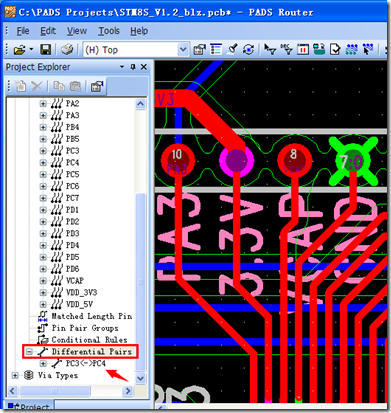This screenshot has width=391, height=413.
Task: Select the PC6 net in tree
Action: [x=72, y=186]
